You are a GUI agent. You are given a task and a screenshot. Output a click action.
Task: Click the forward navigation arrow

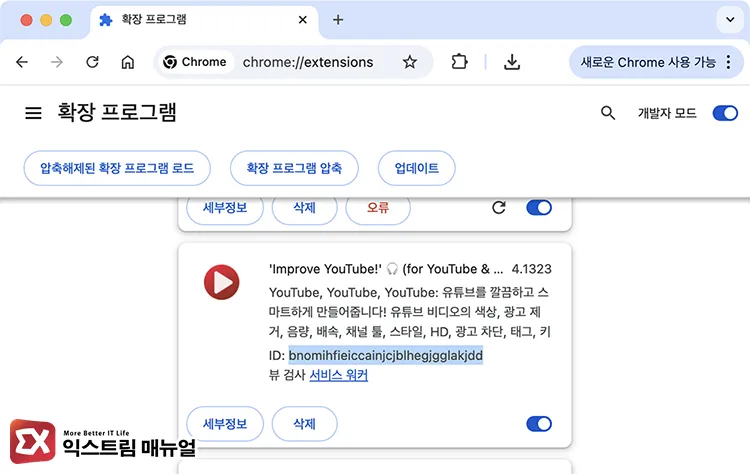[x=57, y=62]
